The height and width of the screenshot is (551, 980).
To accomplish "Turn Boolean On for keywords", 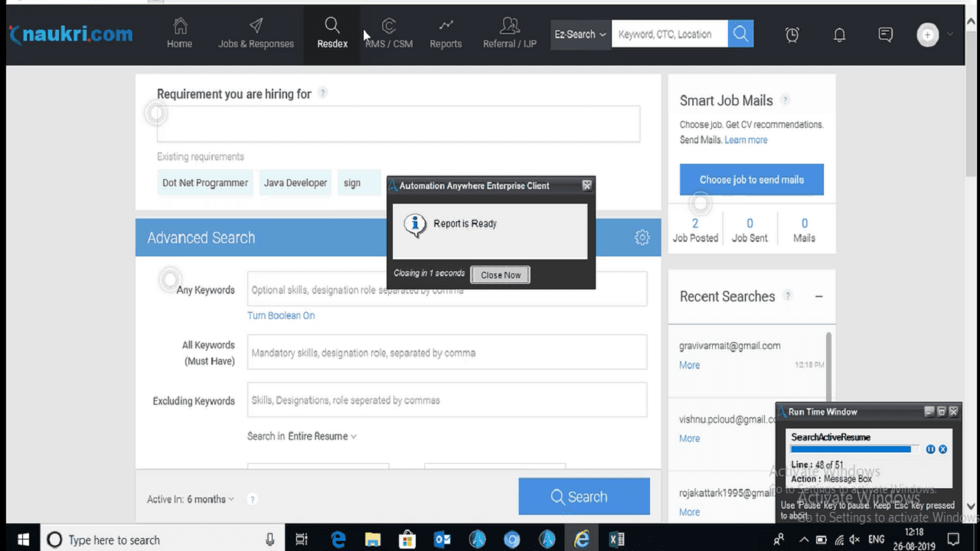I will click(281, 315).
